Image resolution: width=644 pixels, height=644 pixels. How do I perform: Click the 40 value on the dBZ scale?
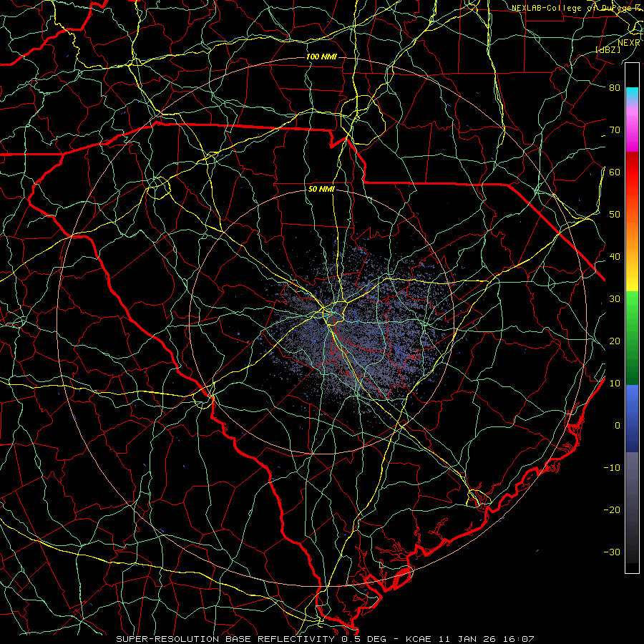tap(615, 257)
